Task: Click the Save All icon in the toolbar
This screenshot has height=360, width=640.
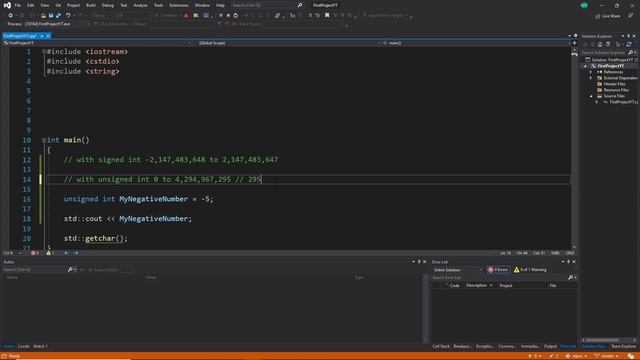Action: coord(58,16)
